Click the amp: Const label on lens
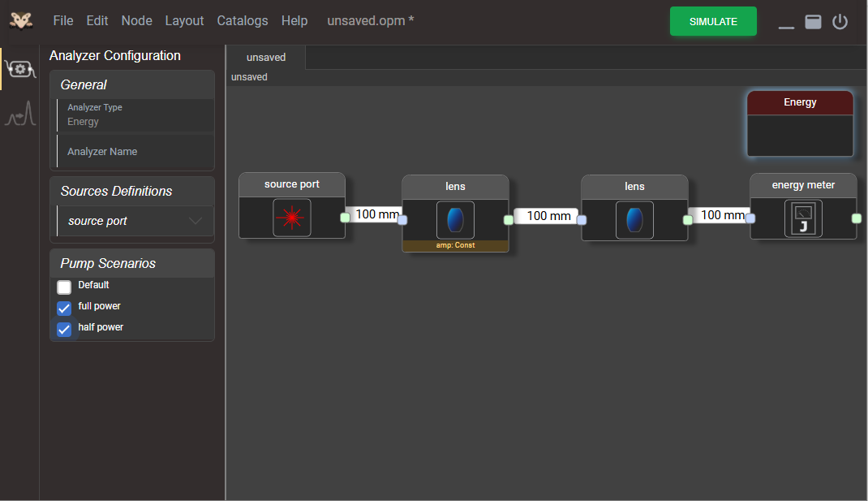Image resolution: width=868 pixels, height=501 pixels. 455,245
